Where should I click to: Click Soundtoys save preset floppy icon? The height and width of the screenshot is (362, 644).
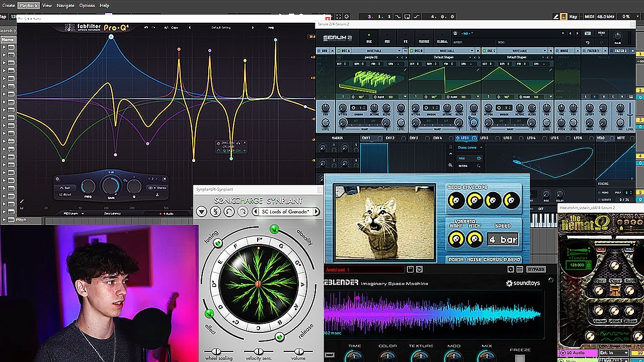[x=410, y=269]
